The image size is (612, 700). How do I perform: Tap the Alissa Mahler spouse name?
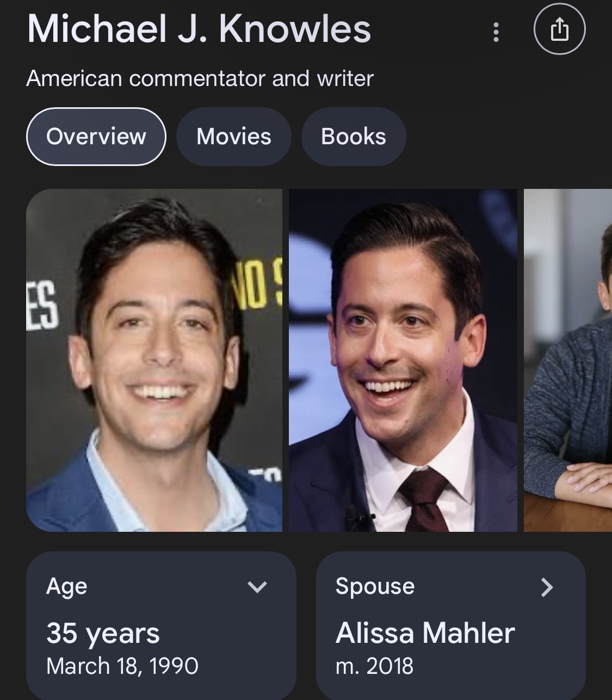pos(425,633)
